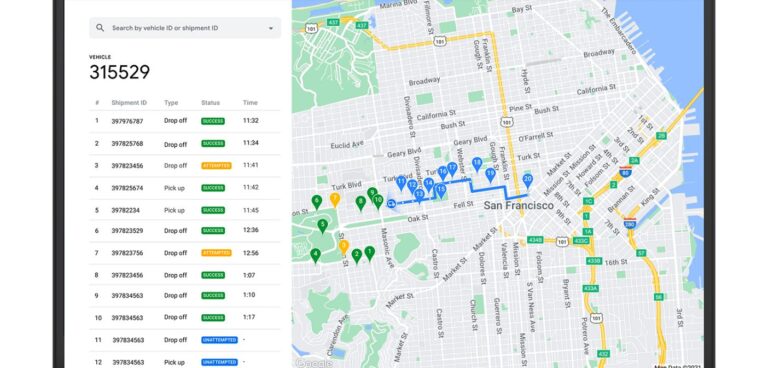Screen dimensions: 768x368
Task: Open the vehicle ID search dropdown arrow
Action: [271, 28]
